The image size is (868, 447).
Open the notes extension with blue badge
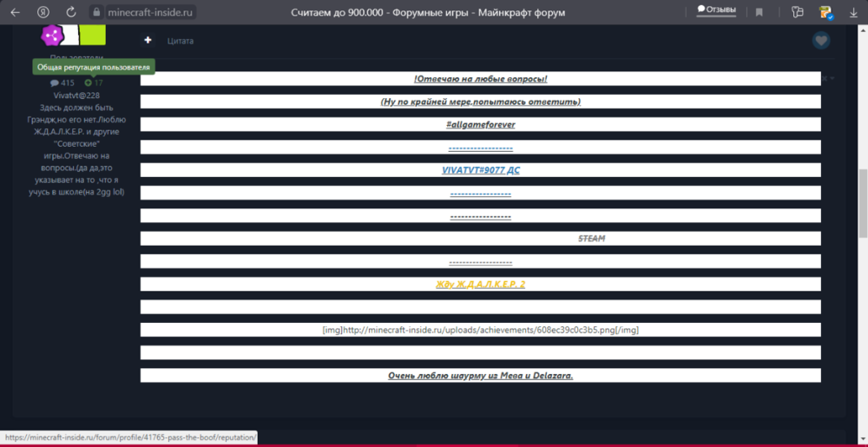(x=826, y=12)
